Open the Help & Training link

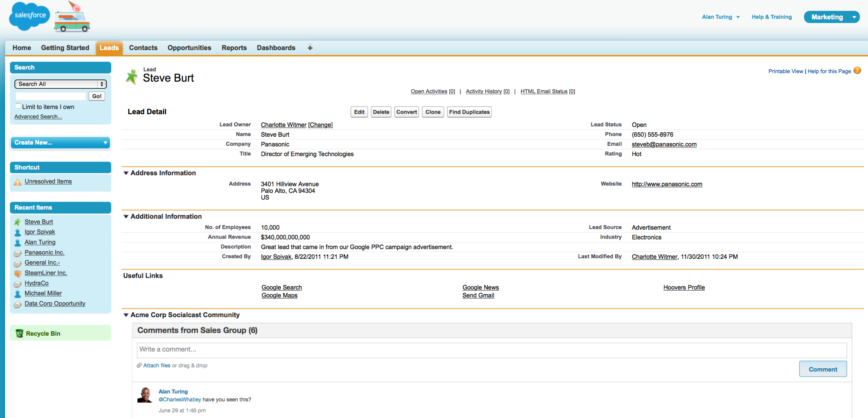[x=772, y=17]
